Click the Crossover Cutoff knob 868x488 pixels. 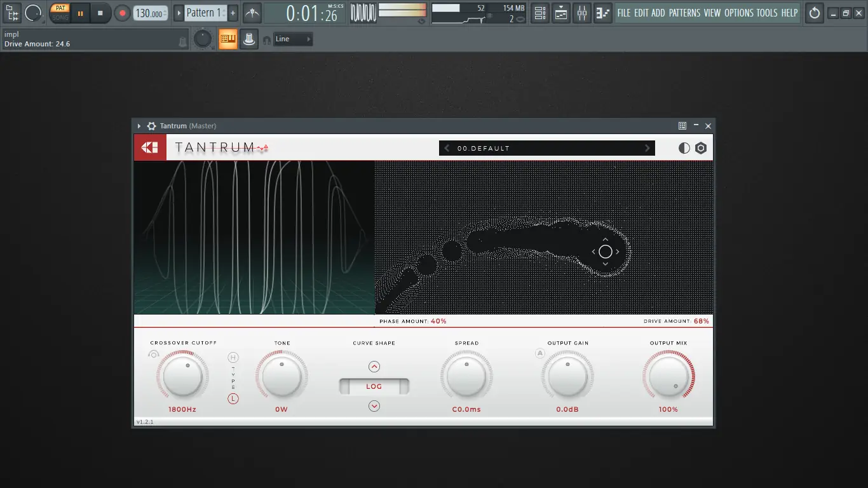(183, 377)
